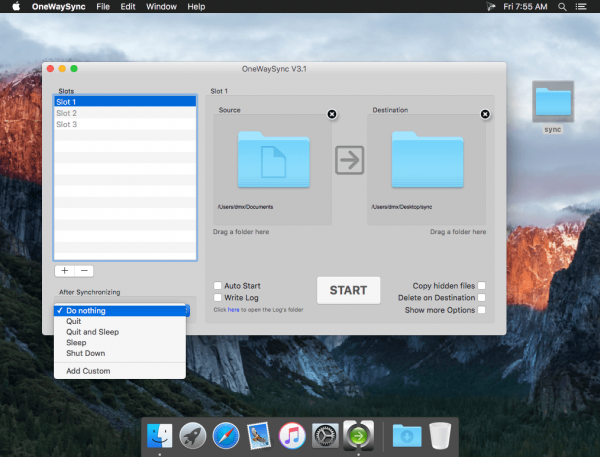Open Spotlight search in the menu bar
Image resolution: width=600 pixels, height=457 pixels.
(x=562, y=7)
